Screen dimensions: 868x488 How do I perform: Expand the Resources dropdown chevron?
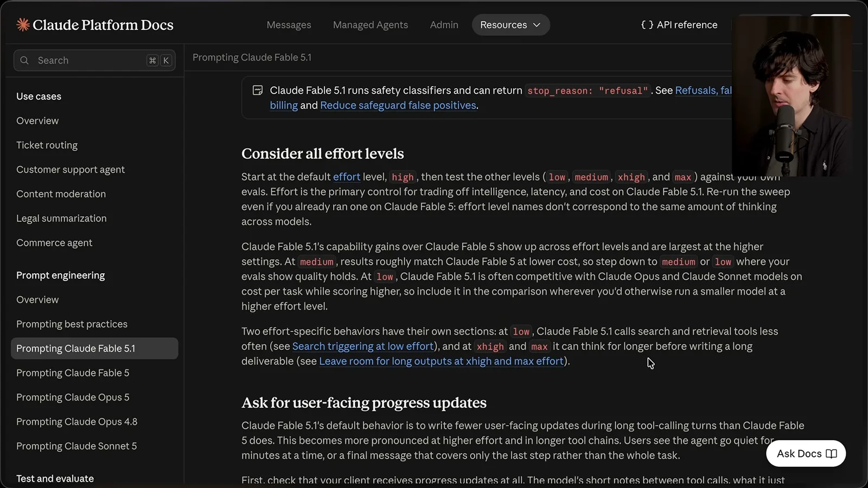pos(537,25)
